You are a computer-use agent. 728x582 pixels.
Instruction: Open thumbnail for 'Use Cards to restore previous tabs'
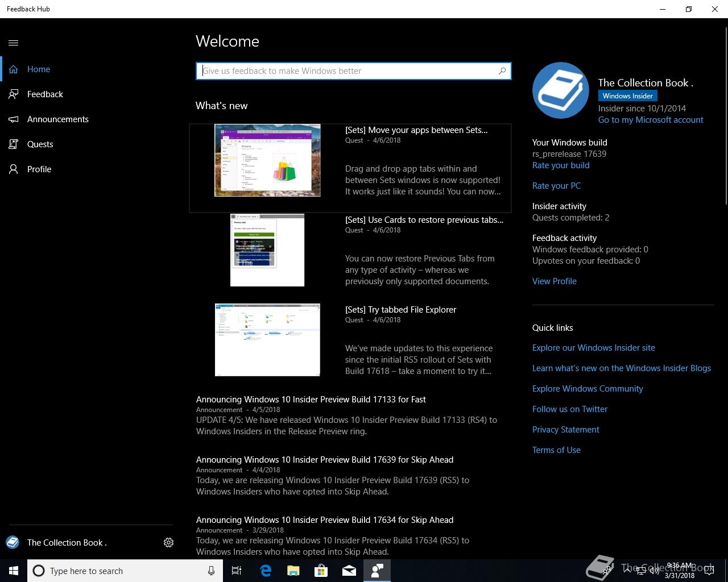point(267,250)
